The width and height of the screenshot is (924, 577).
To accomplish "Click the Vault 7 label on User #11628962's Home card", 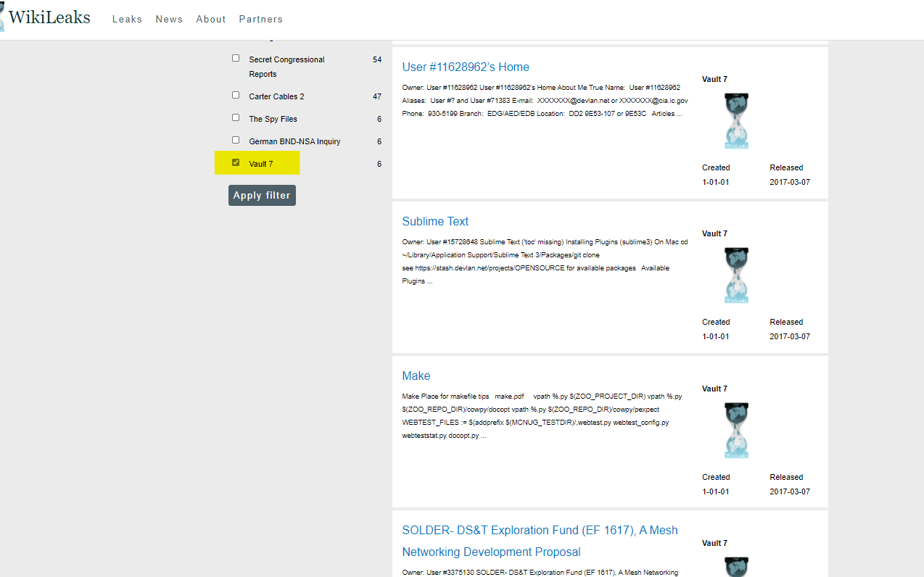I will 714,79.
